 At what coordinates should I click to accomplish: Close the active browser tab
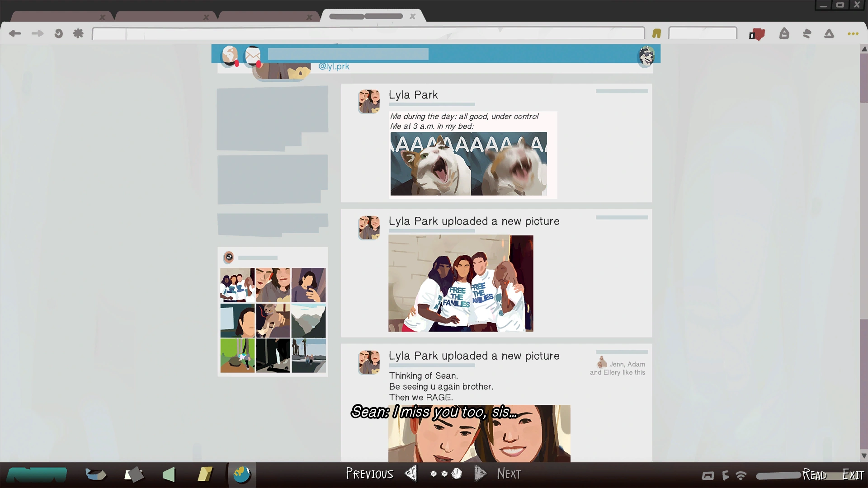pyautogui.click(x=412, y=16)
